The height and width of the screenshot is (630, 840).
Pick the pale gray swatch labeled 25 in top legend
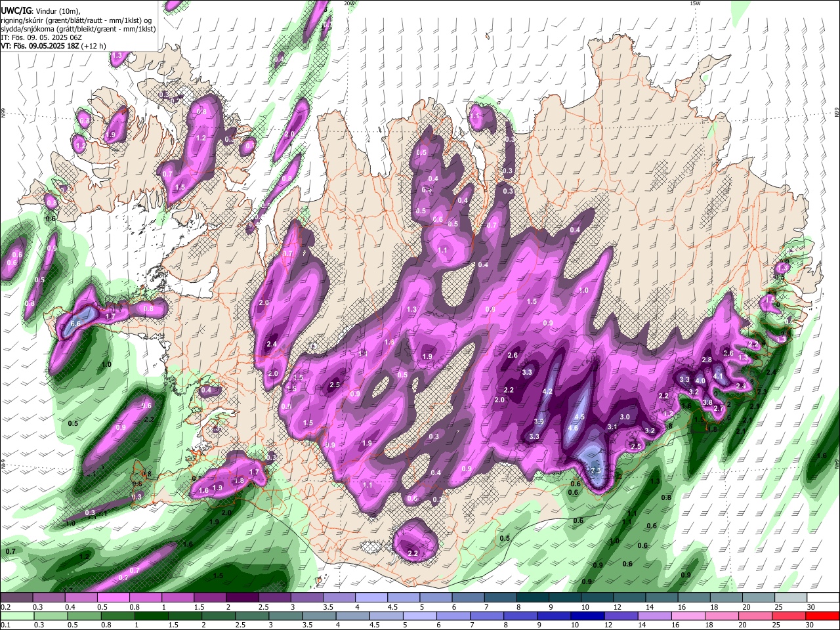pos(791,598)
